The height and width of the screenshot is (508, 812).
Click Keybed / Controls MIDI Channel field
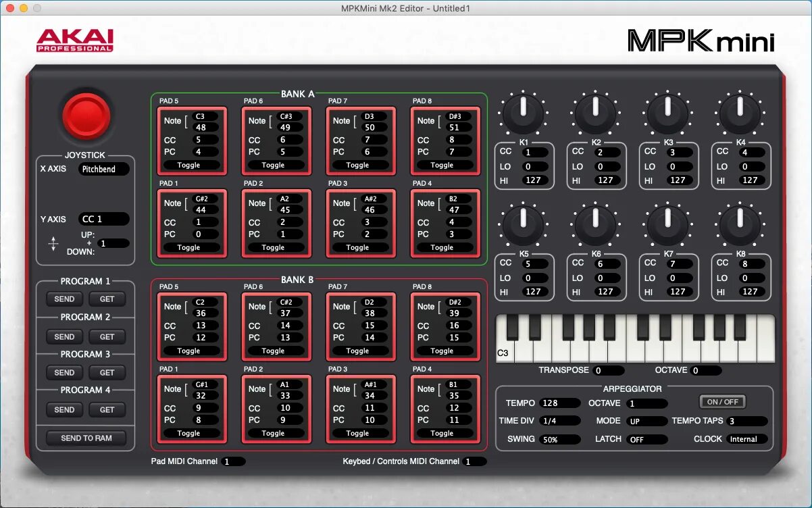point(475,461)
